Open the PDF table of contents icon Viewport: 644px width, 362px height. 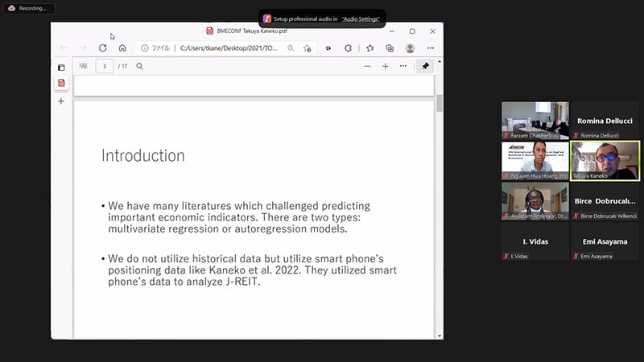(x=83, y=66)
